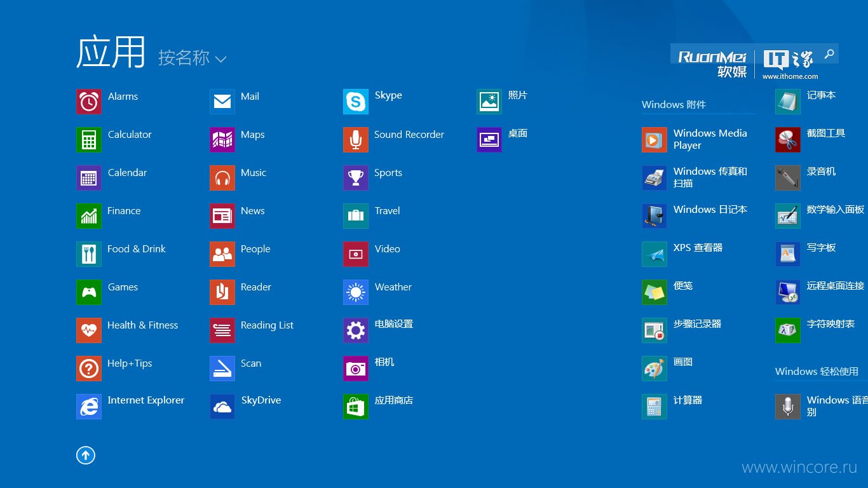Click the Sound Recorder label text

[409, 135]
